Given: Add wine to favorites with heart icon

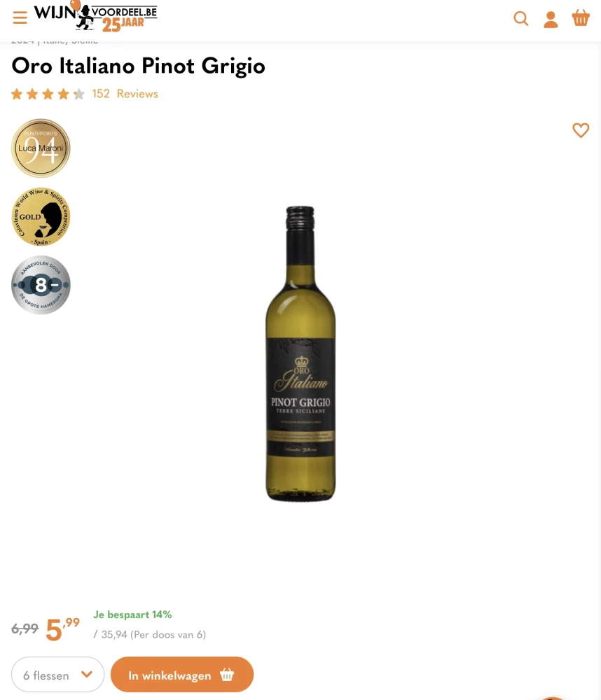Looking at the screenshot, I should coord(581,130).
